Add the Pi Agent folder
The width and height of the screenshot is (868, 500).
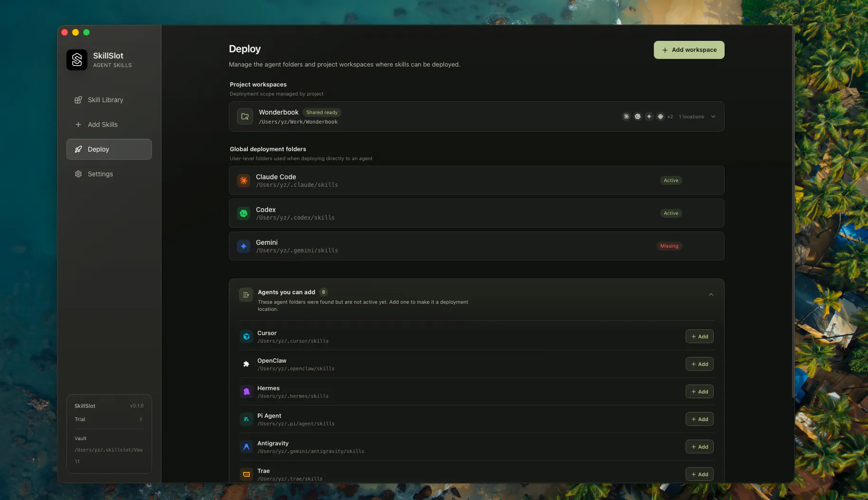pyautogui.click(x=699, y=419)
